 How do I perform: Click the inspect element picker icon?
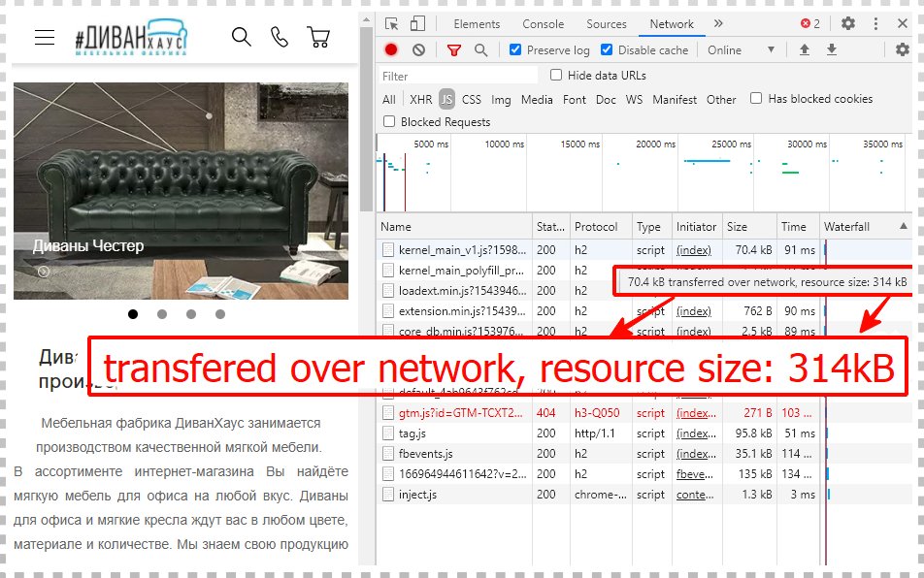(x=392, y=24)
